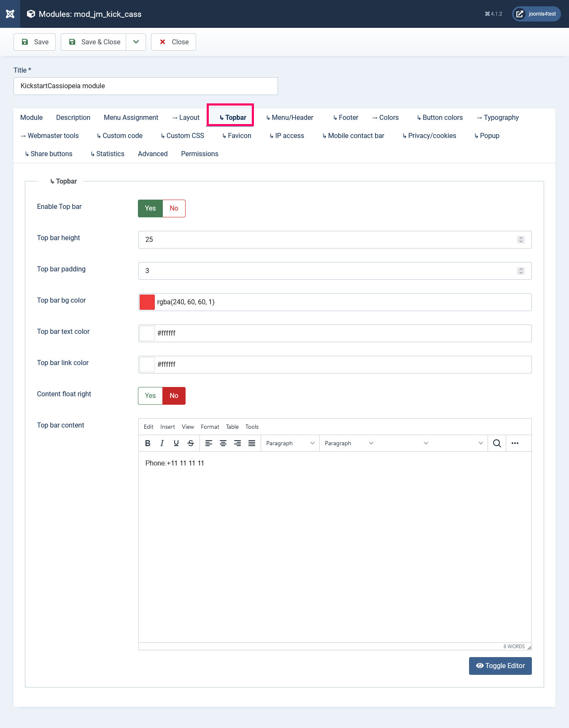Switch to the Module tab

coord(32,118)
